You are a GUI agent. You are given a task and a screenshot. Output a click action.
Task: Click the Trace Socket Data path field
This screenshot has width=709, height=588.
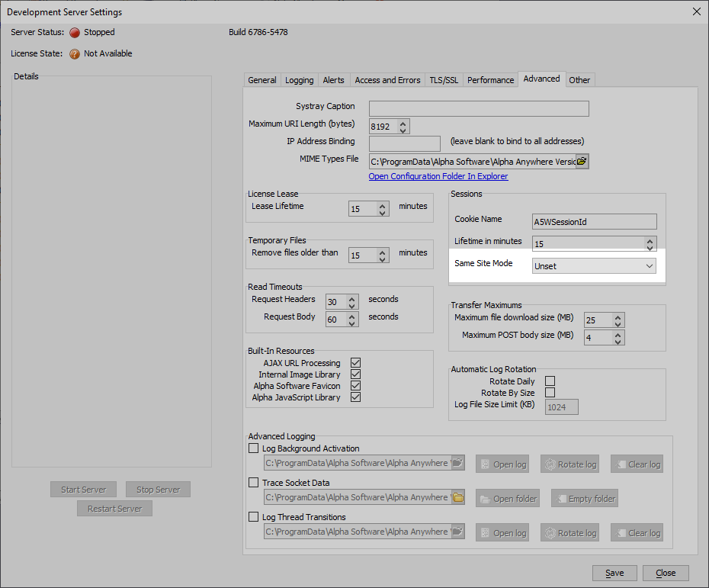pyautogui.click(x=358, y=497)
